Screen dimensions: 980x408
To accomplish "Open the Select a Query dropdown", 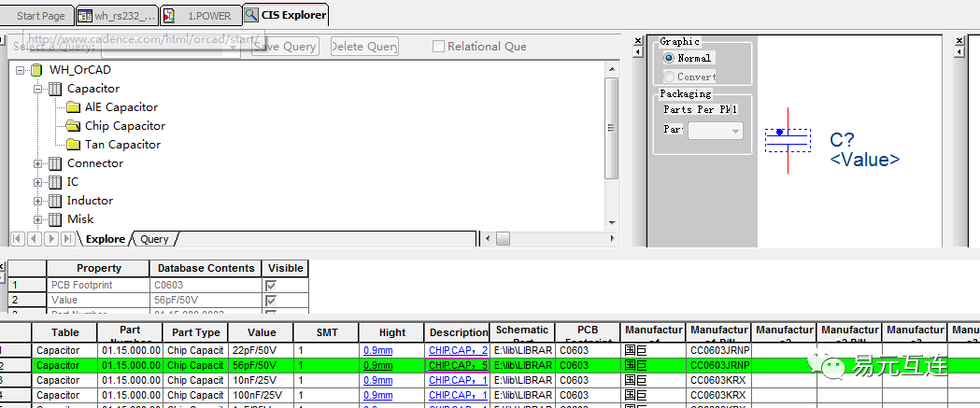I will tap(234, 48).
